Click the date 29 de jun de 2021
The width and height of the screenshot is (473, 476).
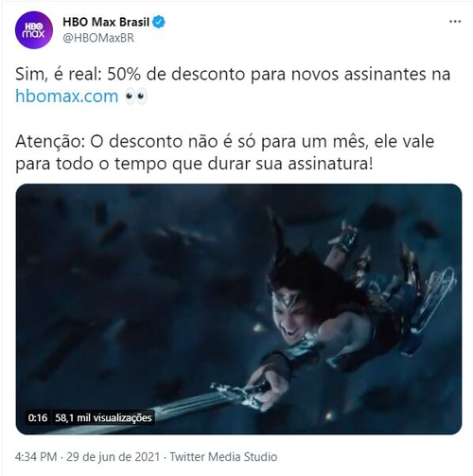point(113,457)
